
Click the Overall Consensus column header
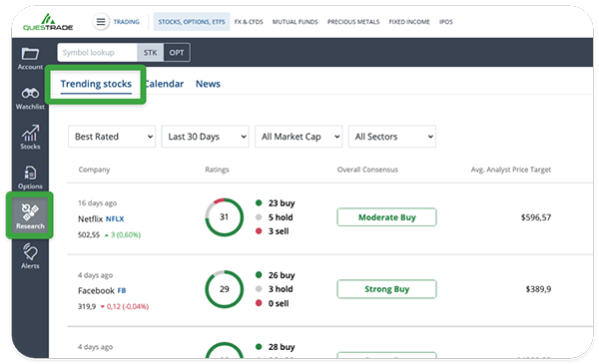(x=367, y=170)
